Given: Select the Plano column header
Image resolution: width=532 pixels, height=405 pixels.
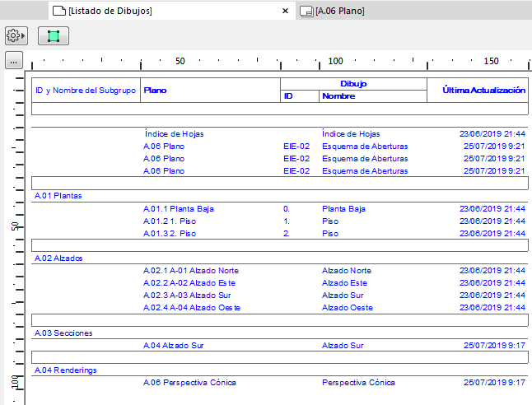Looking at the screenshot, I should (x=155, y=90).
